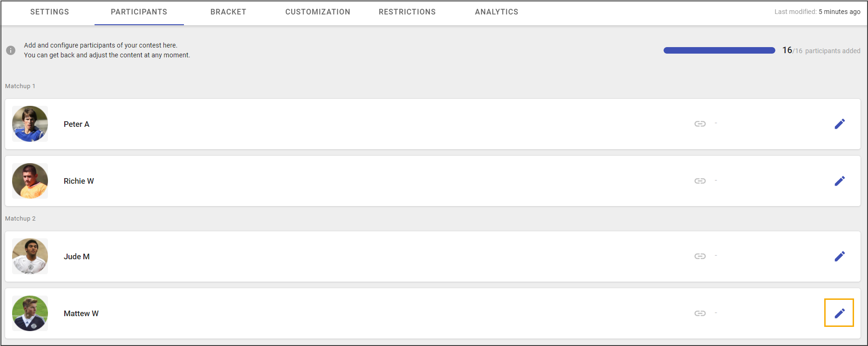The width and height of the screenshot is (868, 346).
Task: Click the info icon beside the instructions
Action: 11,50
